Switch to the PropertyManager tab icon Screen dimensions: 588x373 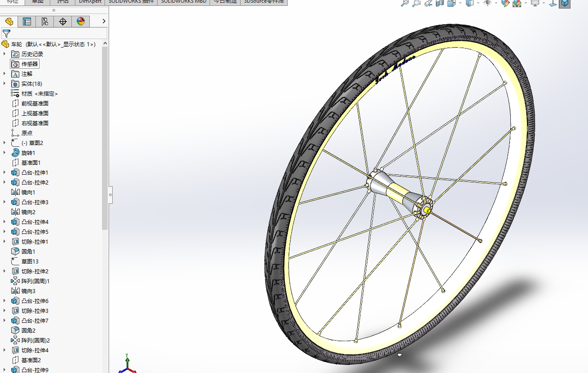pyautogui.click(x=27, y=21)
